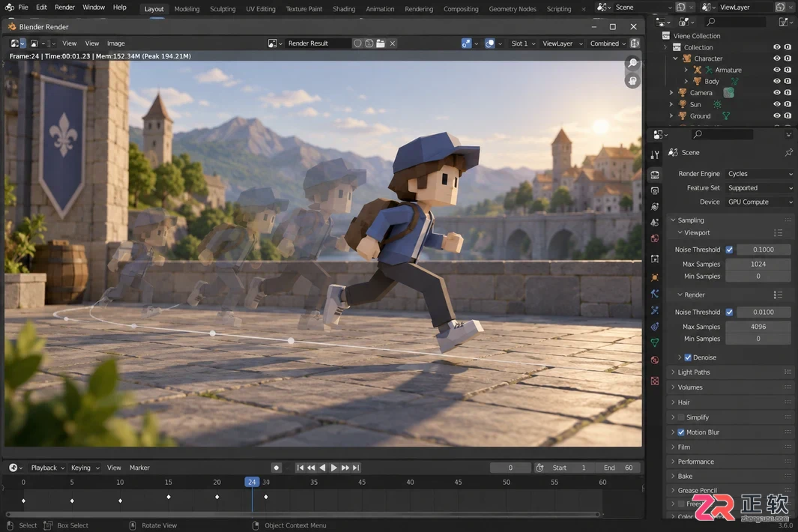Click the display channels icon in render header

click(x=635, y=43)
